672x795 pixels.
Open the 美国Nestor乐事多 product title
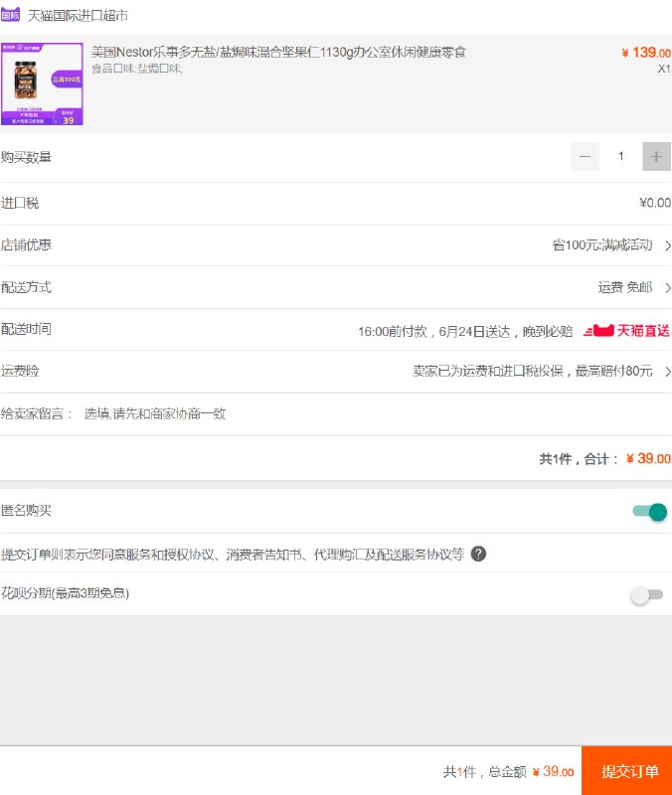coord(278,53)
